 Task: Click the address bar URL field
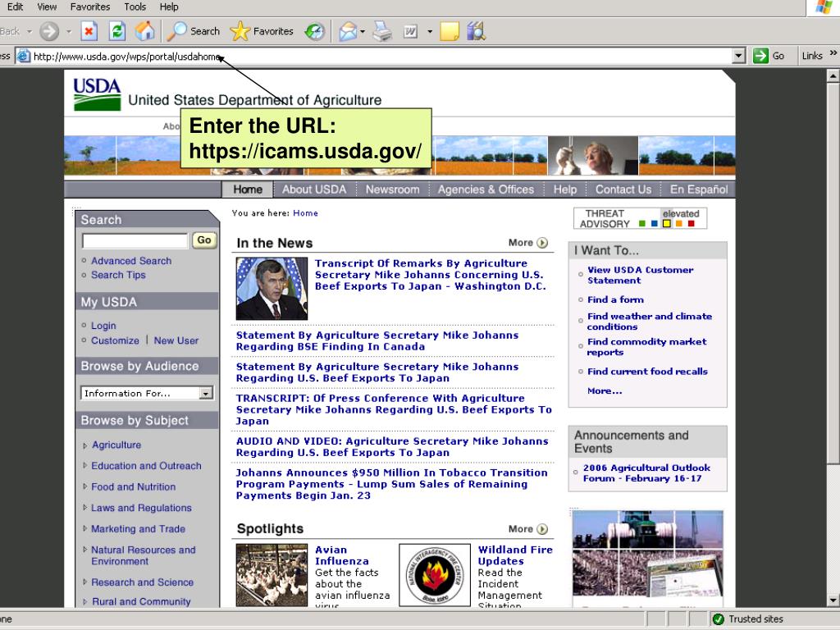point(381,57)
